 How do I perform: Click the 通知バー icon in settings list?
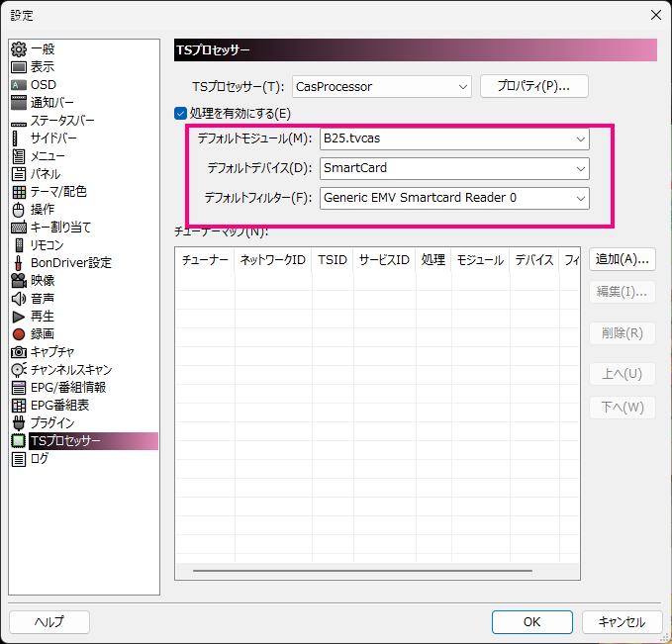19,103
